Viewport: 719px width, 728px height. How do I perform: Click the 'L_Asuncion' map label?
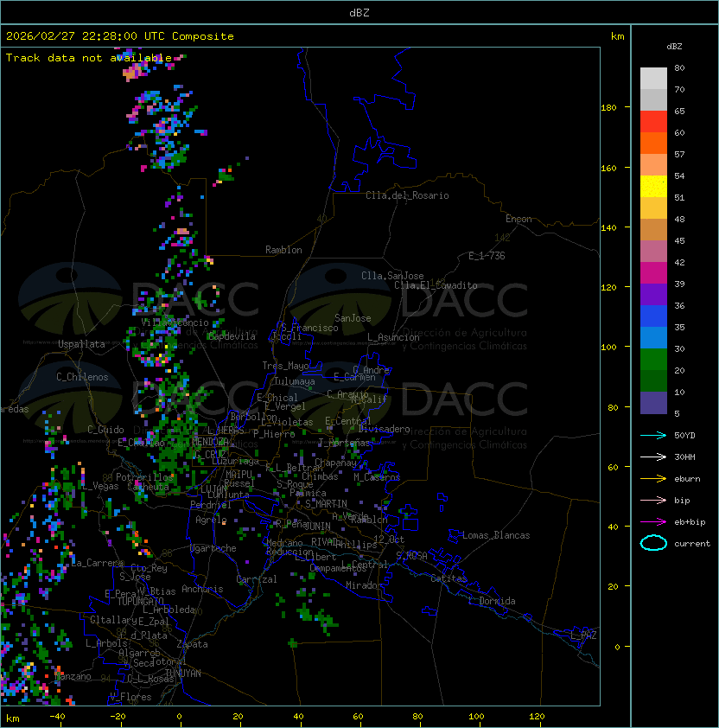click(393, 337)
